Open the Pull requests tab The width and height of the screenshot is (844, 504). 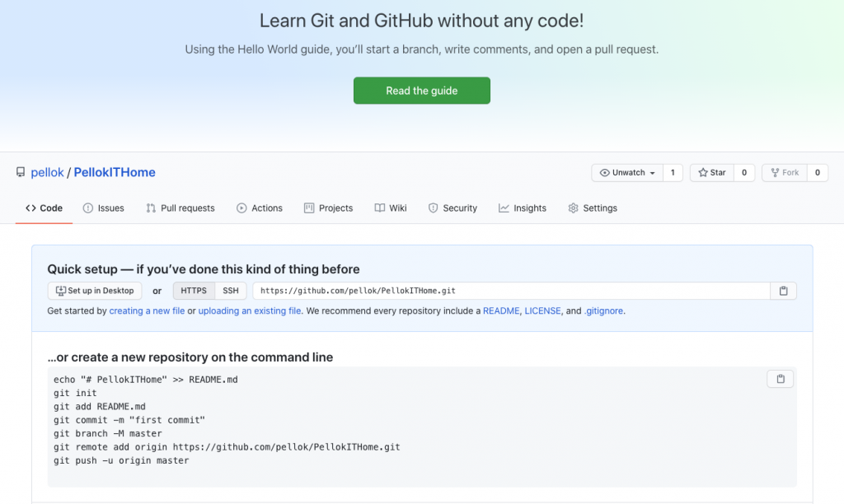181,208
